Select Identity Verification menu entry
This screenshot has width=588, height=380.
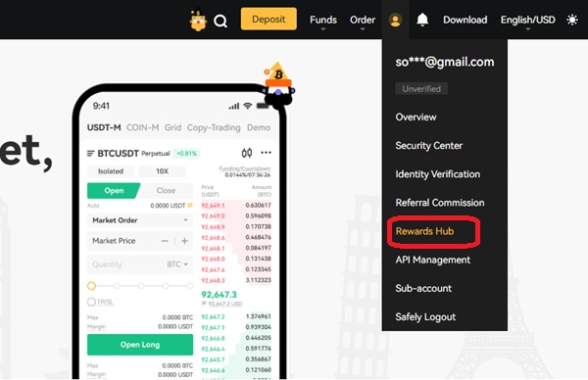438,174
